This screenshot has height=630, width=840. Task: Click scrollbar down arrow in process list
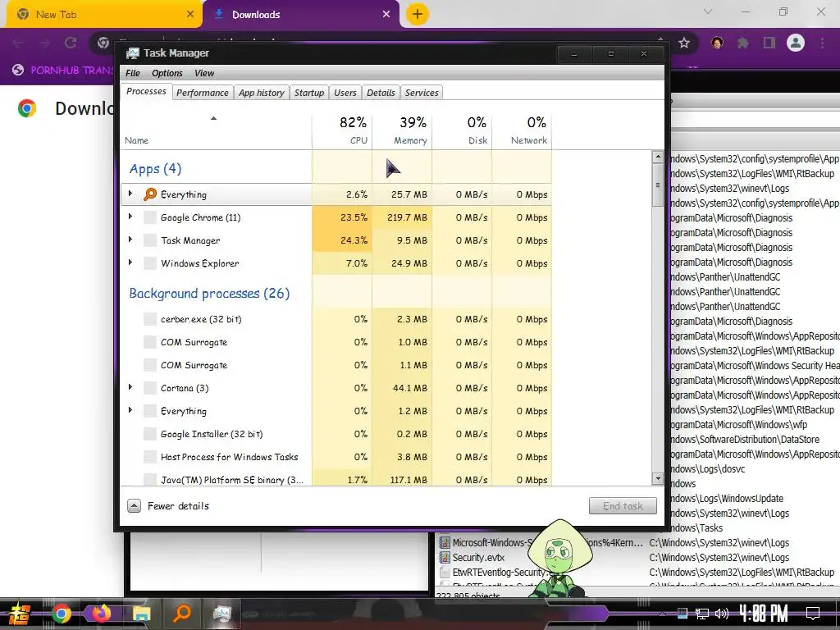(658, 478)
